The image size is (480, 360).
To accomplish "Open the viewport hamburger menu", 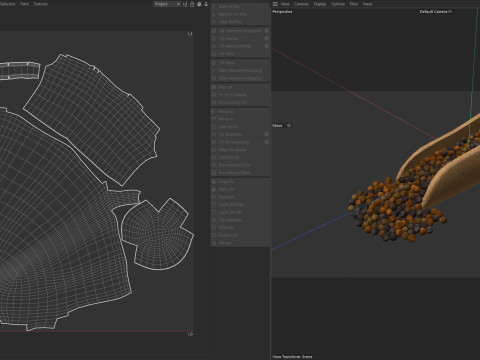I will [275, 4].
